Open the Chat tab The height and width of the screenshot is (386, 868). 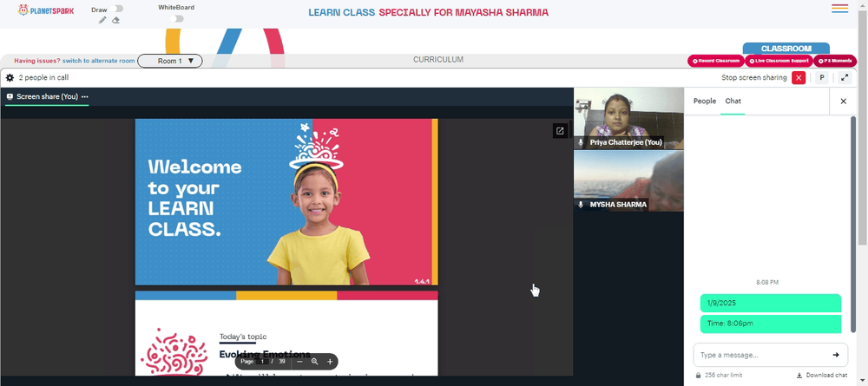[x=733, y=101]
